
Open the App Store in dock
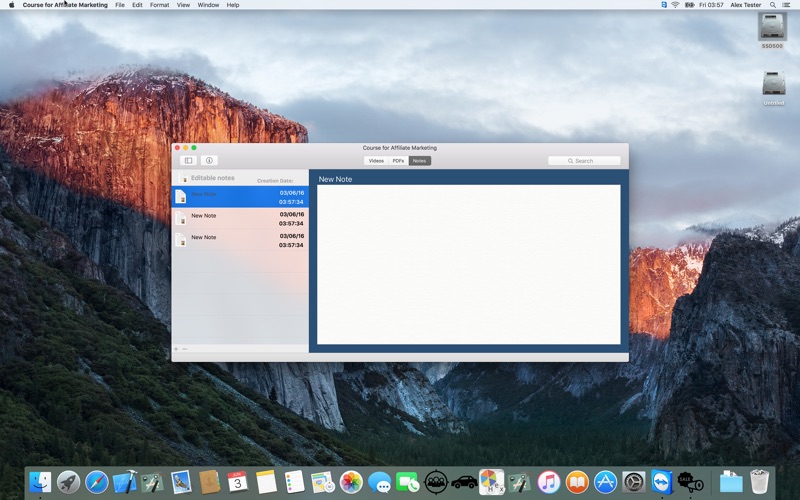[x=605, y=482]
